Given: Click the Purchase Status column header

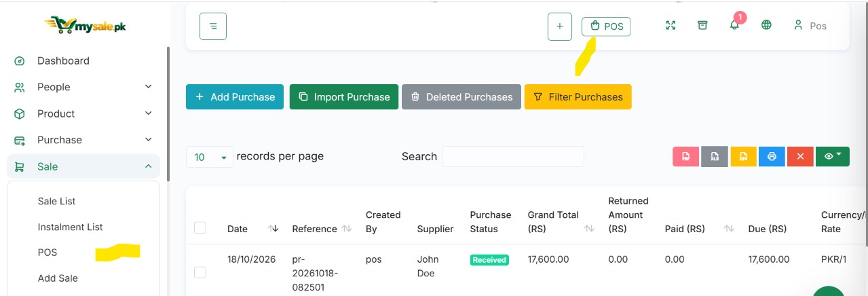Looking at the screenshot, I should tap(491, 222).
